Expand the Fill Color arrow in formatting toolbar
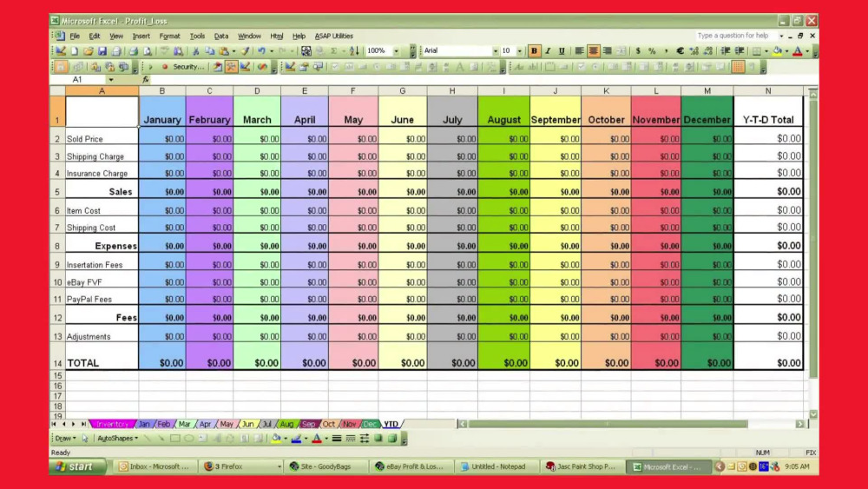Screen dimensions: 868x489 (x=786, y=51)
